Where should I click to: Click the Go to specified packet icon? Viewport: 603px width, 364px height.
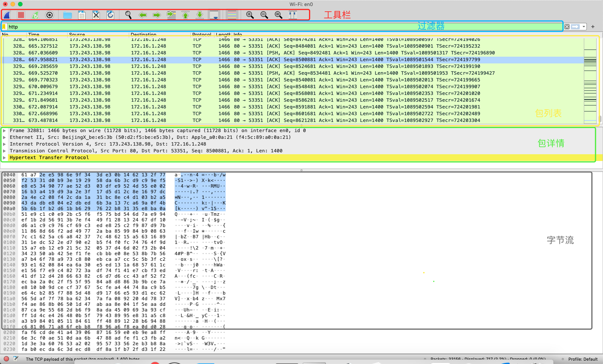(171, 15)
